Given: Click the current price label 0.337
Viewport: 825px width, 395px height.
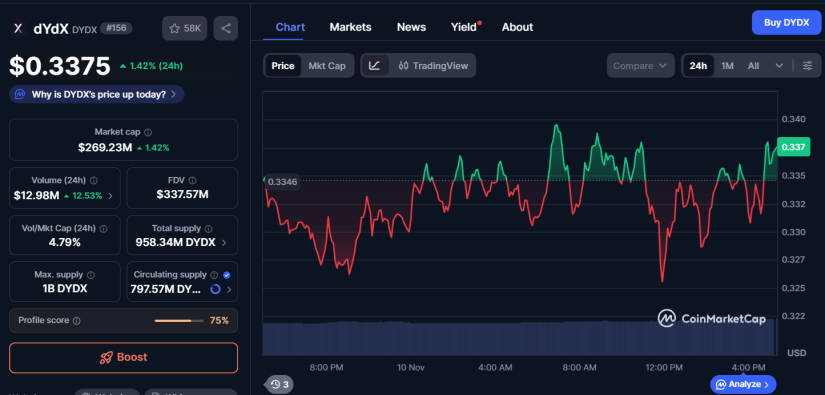Looking at the screenshot, I should point(793,147).
